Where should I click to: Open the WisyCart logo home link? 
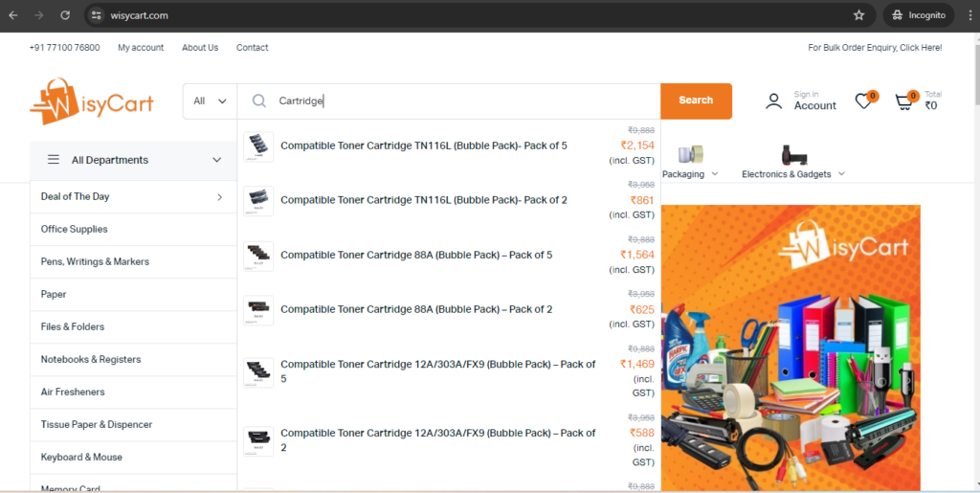click(91, 101)
